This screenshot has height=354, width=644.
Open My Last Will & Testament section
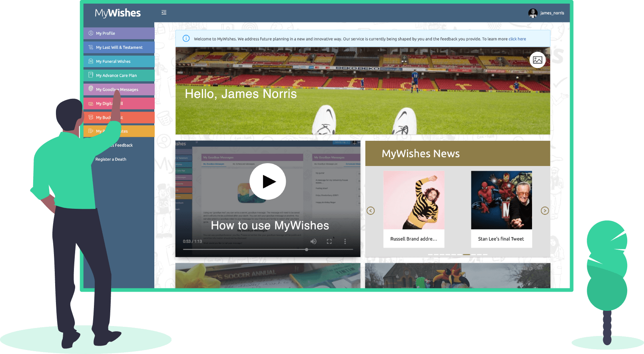119,47
